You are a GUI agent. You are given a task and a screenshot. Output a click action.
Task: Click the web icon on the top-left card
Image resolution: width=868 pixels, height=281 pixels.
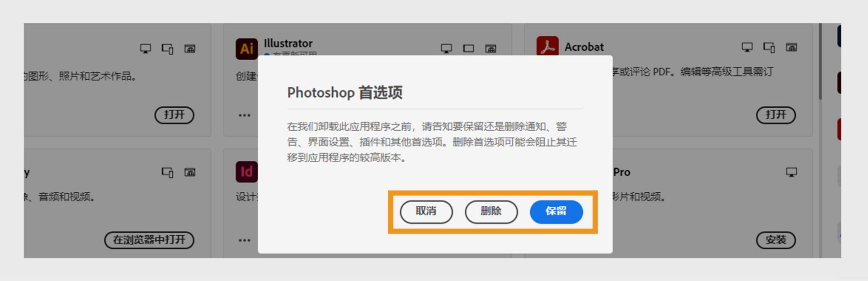coord(190,48)
